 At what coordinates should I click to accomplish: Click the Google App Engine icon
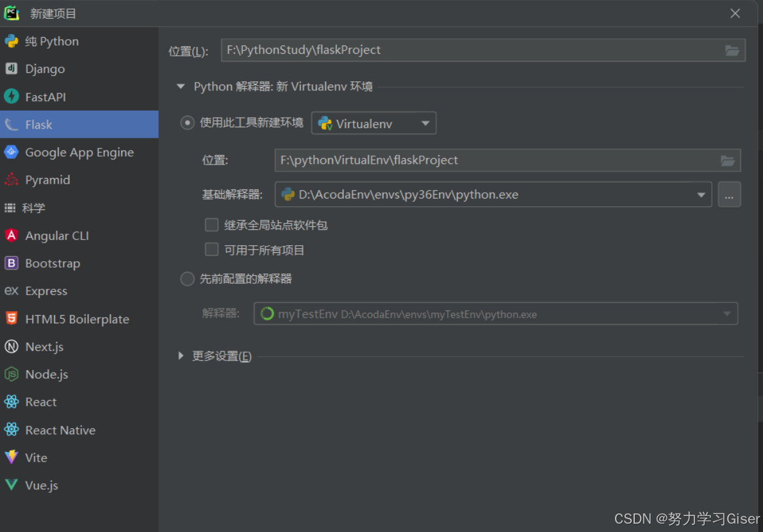point(12,152)
